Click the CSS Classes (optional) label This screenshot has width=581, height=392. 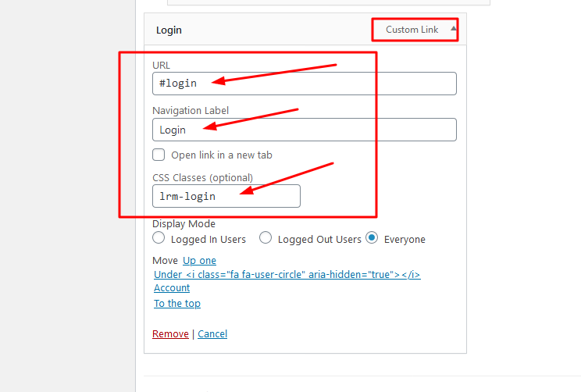click(203, 177)
